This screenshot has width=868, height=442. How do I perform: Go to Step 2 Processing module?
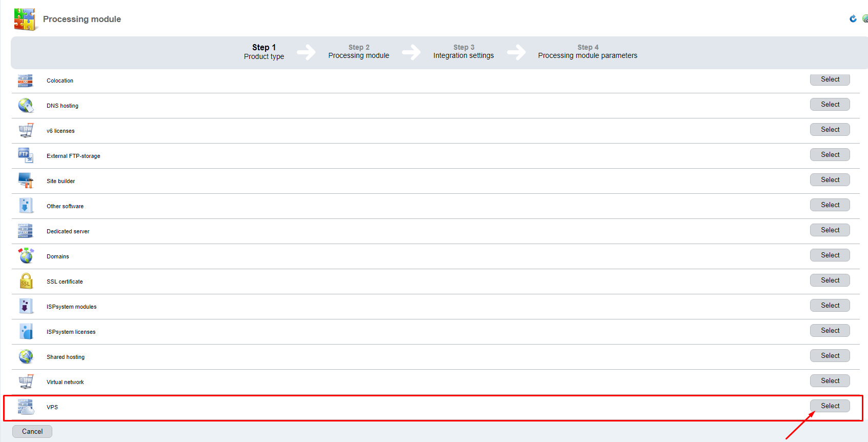(358, 51)
